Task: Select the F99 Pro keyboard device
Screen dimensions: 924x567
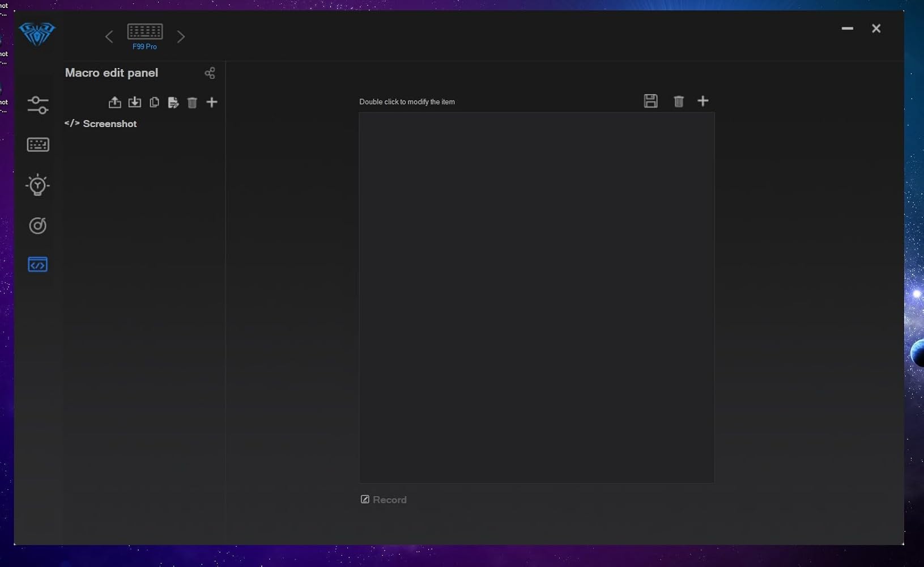Action: pyautogui.click(x=145, y=36)
